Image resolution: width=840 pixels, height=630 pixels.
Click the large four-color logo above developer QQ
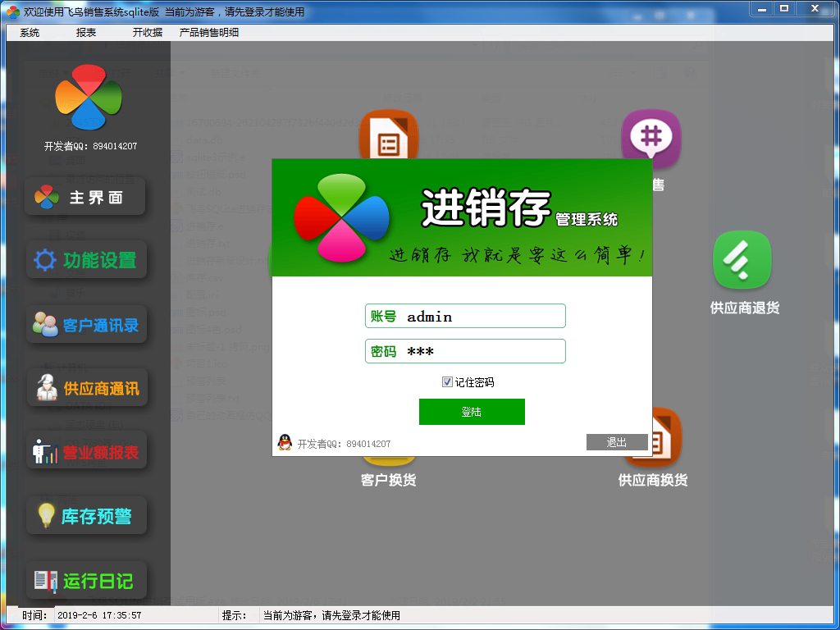coord(89,97)
